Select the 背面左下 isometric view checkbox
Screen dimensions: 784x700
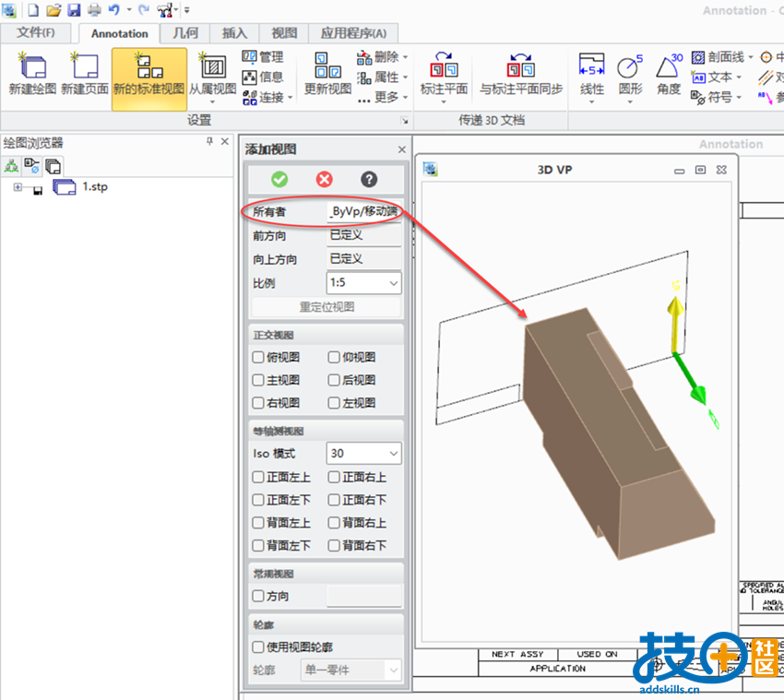coord(258,545)
